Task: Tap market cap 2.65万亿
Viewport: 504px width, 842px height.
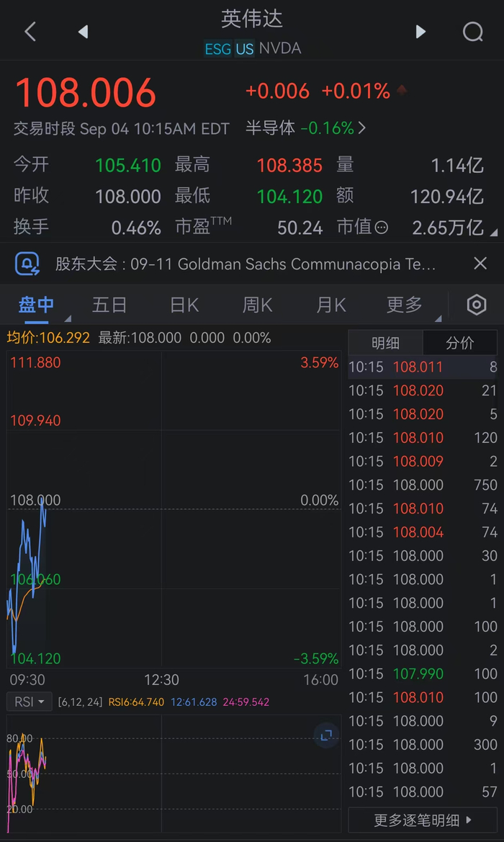Action: [448, 228]
